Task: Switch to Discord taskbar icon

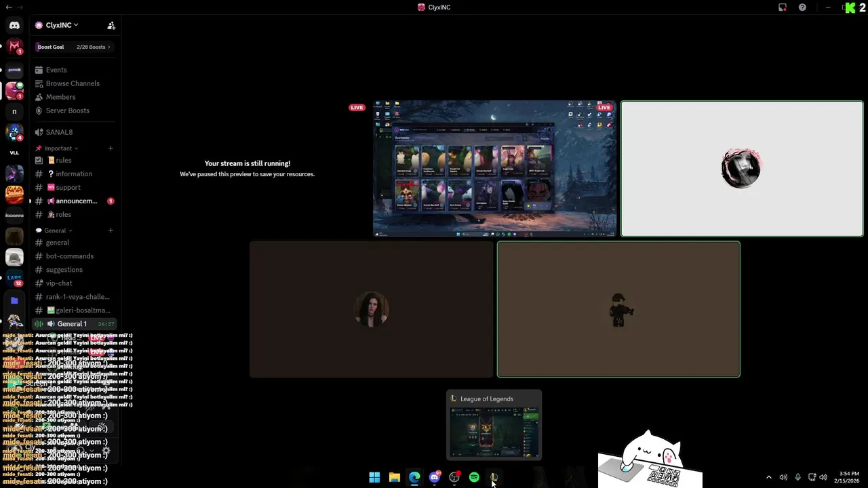Action: pyautogui.click(x=435, y=477)
